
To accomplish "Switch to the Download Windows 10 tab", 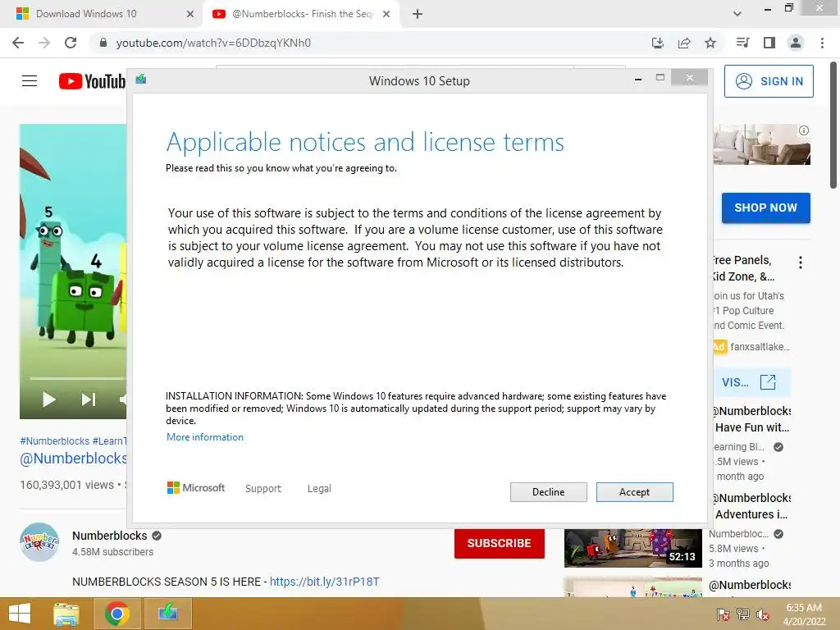I will [x=102, y=14].
